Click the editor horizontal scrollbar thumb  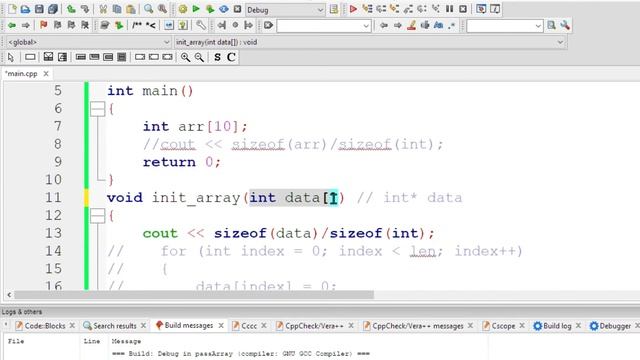194,294
